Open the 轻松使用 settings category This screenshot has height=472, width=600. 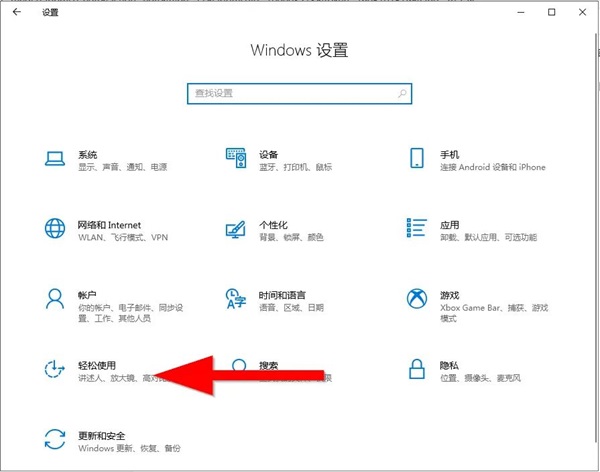[x=97, y=366]
